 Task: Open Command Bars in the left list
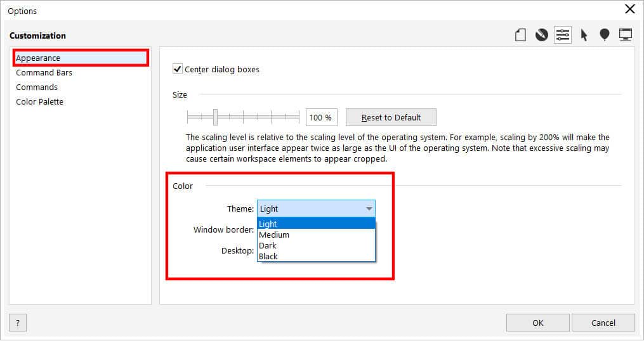point(44,72)
